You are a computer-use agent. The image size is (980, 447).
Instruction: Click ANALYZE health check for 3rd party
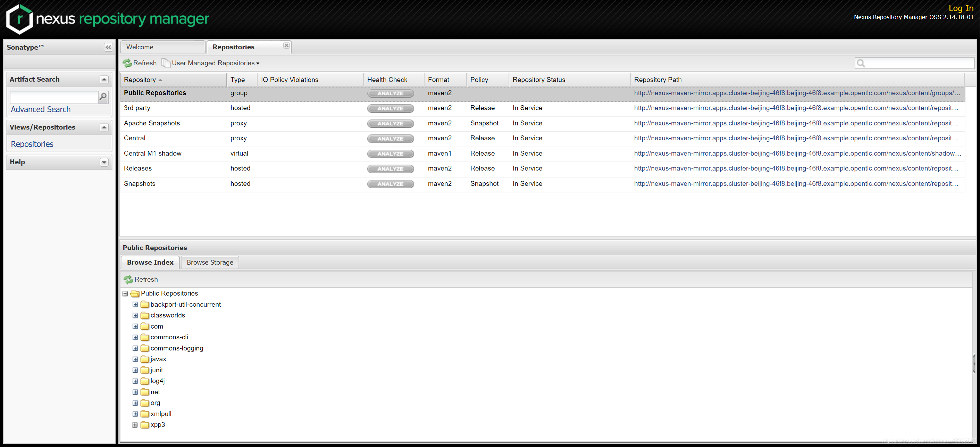(390, 108)
